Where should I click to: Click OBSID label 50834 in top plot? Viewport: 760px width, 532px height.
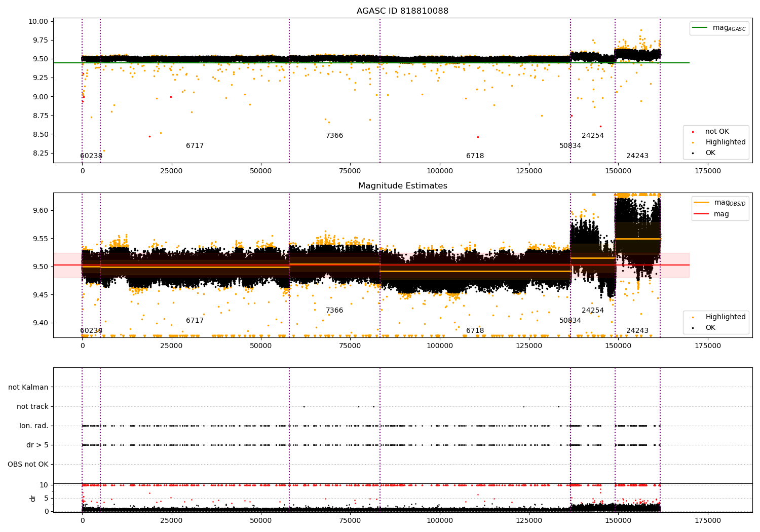(570, 146)
